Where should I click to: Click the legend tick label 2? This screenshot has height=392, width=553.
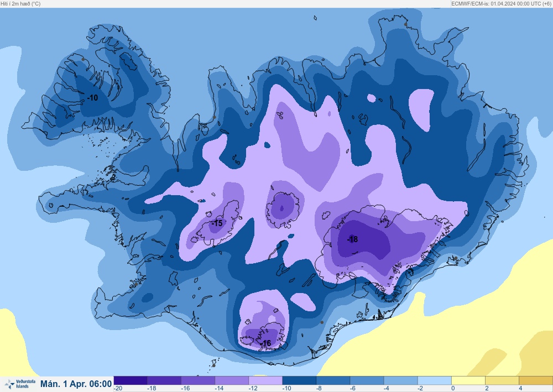[487, 389]
